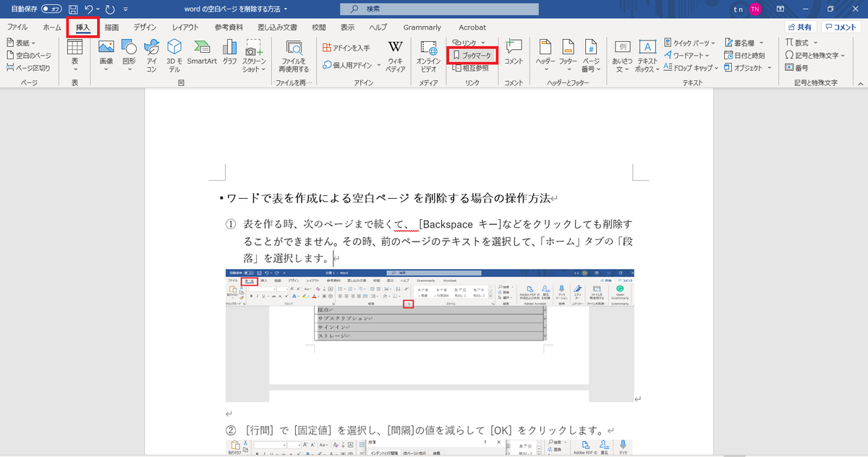Image resolution: width=868 pixels, height=457 pixels.
Task: Click the TN account avatar
Action: click(755, 9)
